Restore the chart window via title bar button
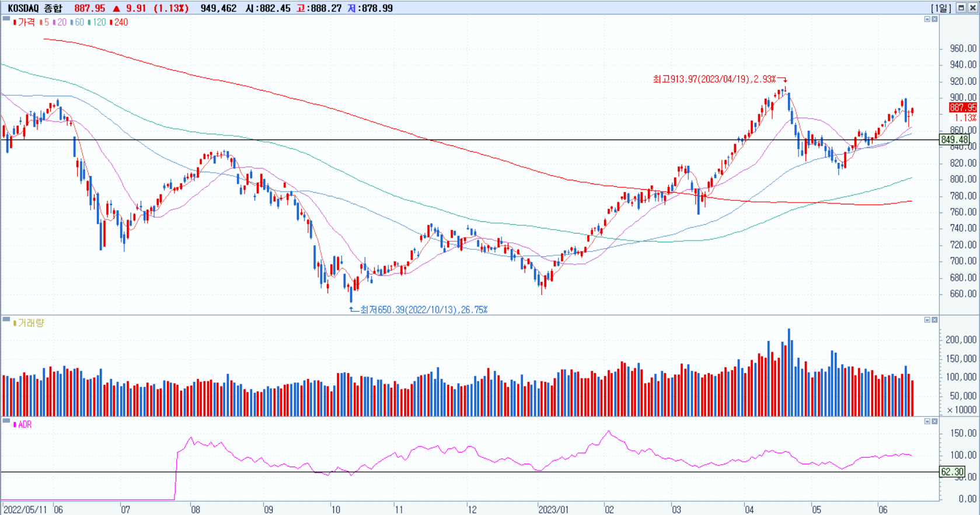 click(x=961, y=8)
